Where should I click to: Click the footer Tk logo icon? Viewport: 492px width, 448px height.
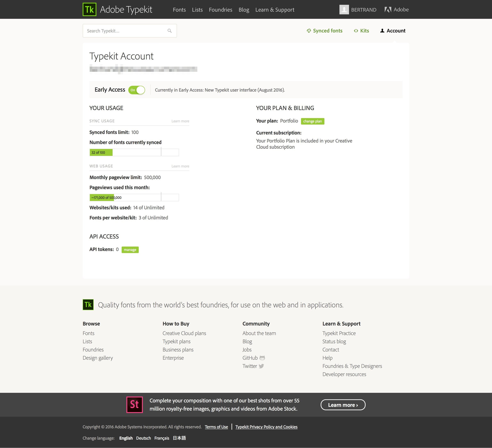pyautogui.click(x=88, y=305)
